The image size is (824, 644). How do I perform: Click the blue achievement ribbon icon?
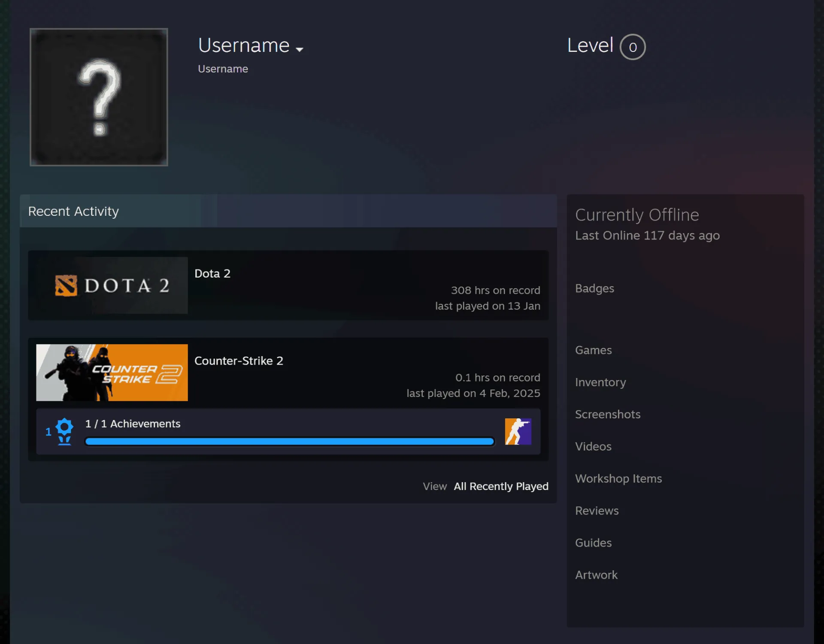[x=64, y=432]
